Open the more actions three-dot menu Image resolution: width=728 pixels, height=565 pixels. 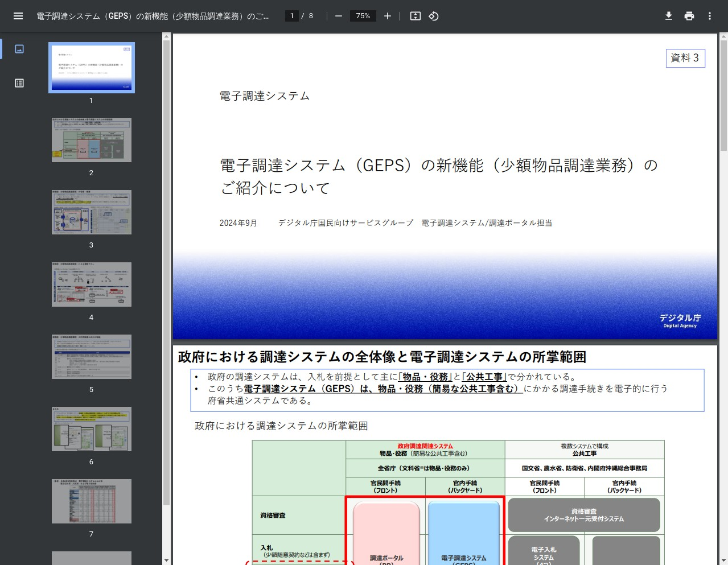(710, 16)
